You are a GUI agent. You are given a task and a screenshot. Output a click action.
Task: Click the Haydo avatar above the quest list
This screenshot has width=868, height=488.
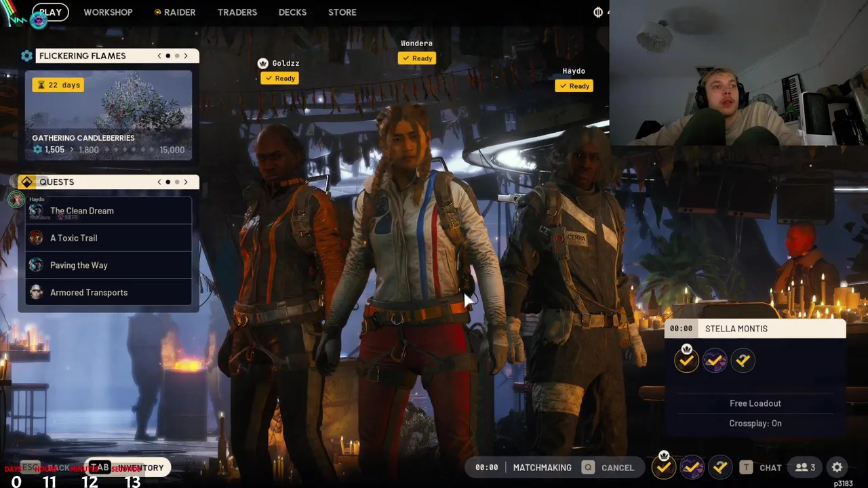pos(17,199)
